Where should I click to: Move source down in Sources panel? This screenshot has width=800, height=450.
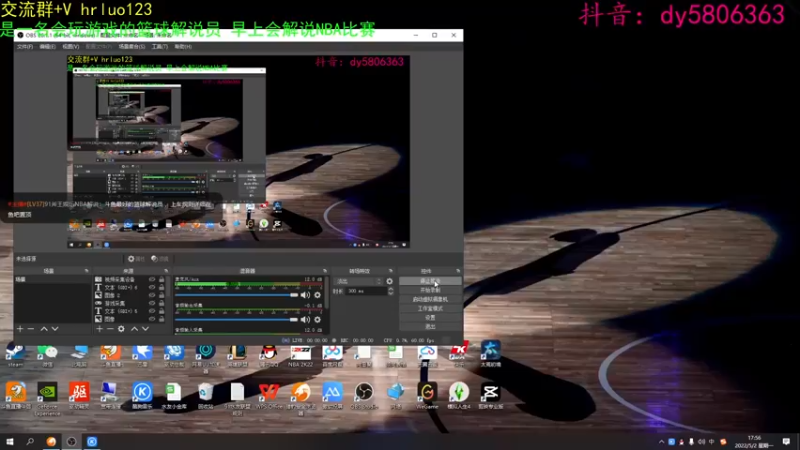point(145,329)
